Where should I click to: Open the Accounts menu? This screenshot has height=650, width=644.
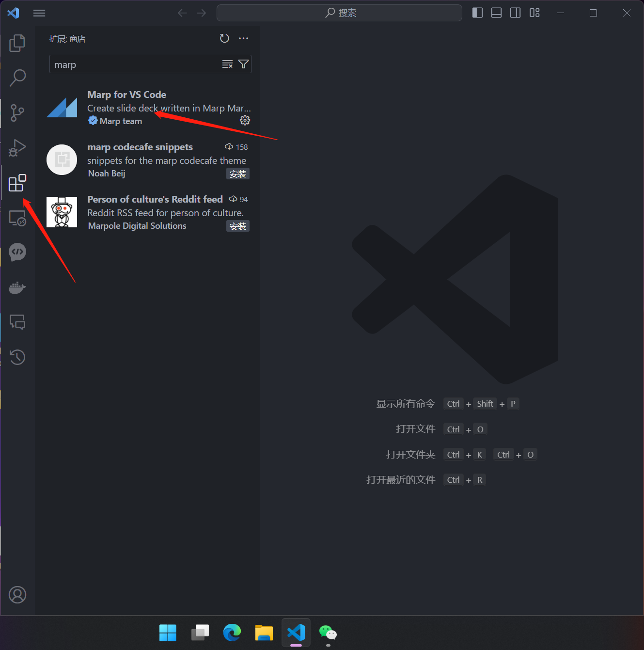point(17,595)
